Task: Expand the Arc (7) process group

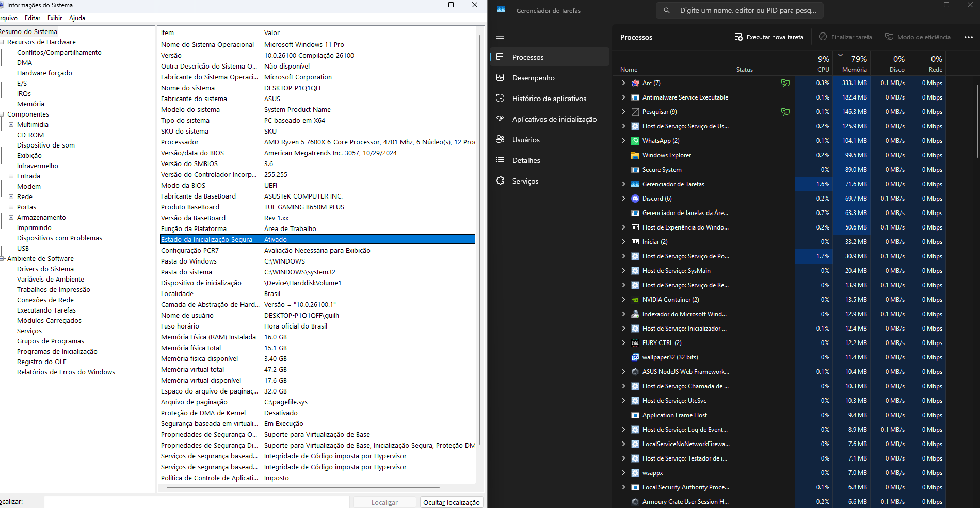Action: 623,83
